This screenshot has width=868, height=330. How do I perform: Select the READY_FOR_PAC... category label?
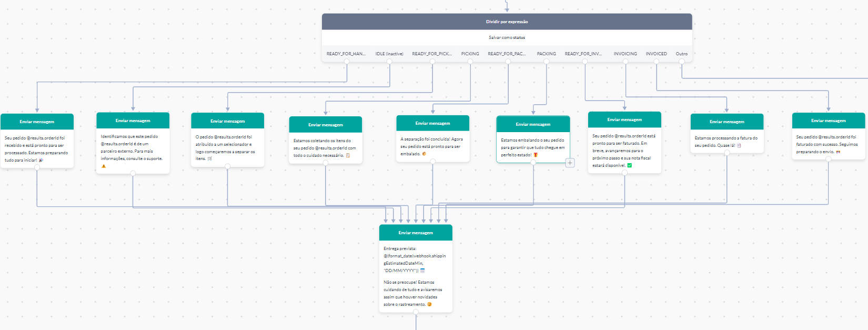507,54
